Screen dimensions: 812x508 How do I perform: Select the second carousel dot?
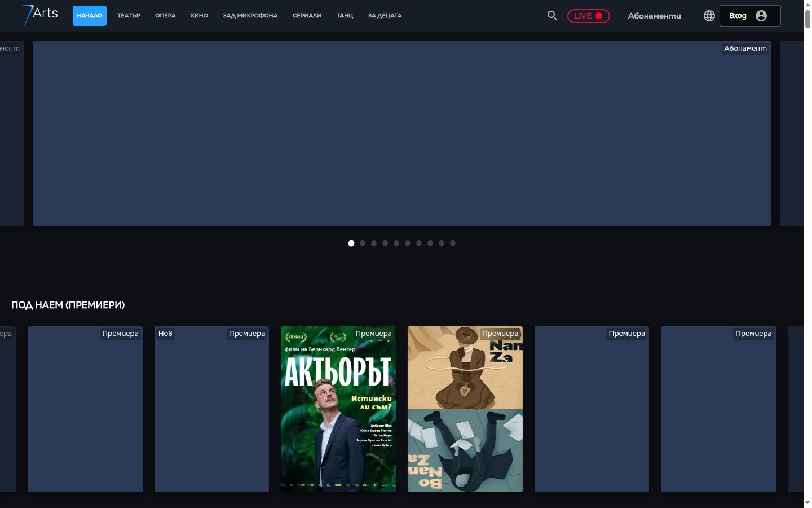click(x=363, y=243)
